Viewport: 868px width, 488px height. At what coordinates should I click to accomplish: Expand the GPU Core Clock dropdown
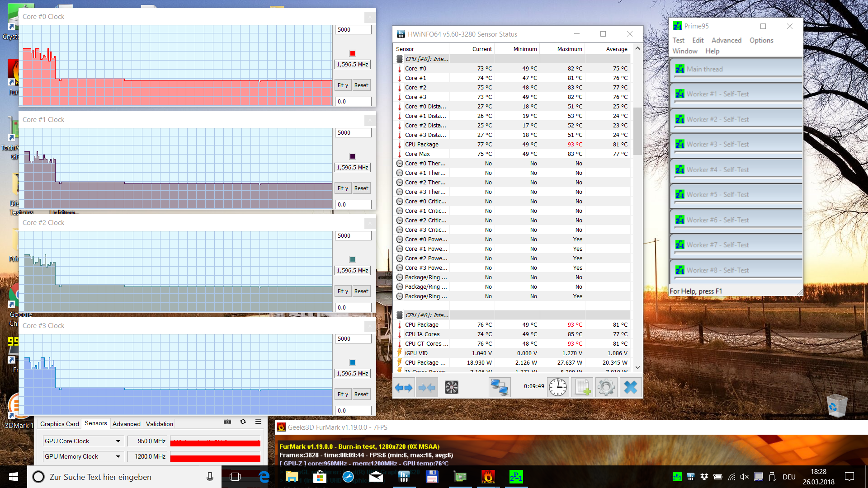[118, 441]
